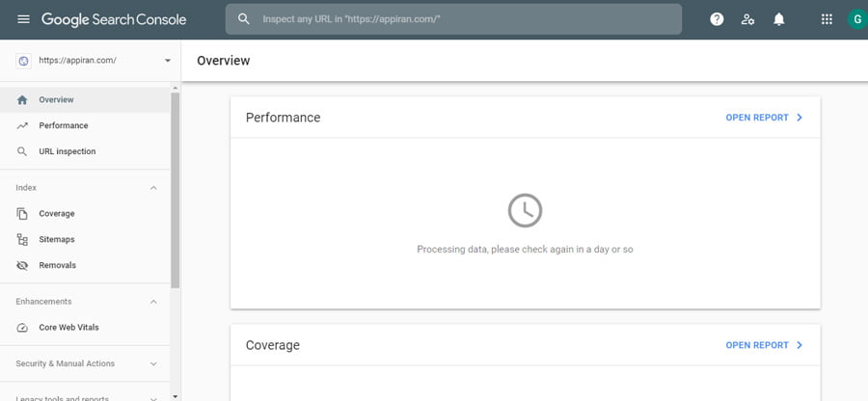The height and width of the screenshot is (401, 868).
Task: Open the hamburger main menu
Action: (23, 19)
